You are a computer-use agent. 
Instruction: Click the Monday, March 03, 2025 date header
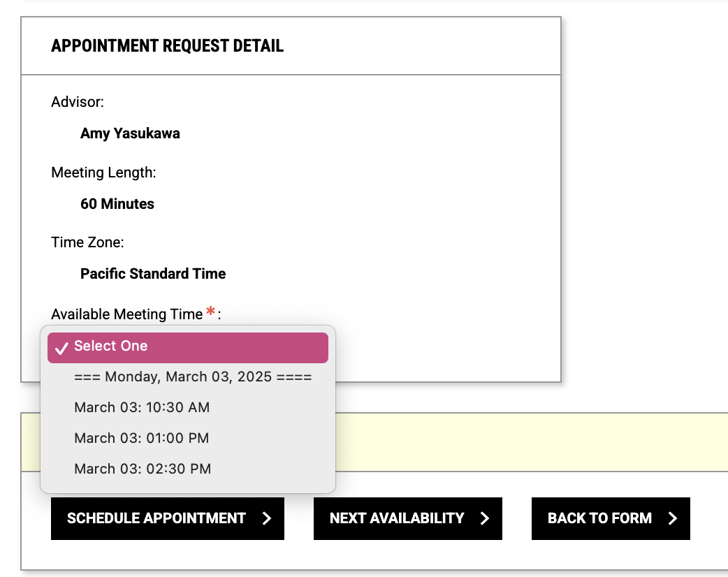coord(192,377)
